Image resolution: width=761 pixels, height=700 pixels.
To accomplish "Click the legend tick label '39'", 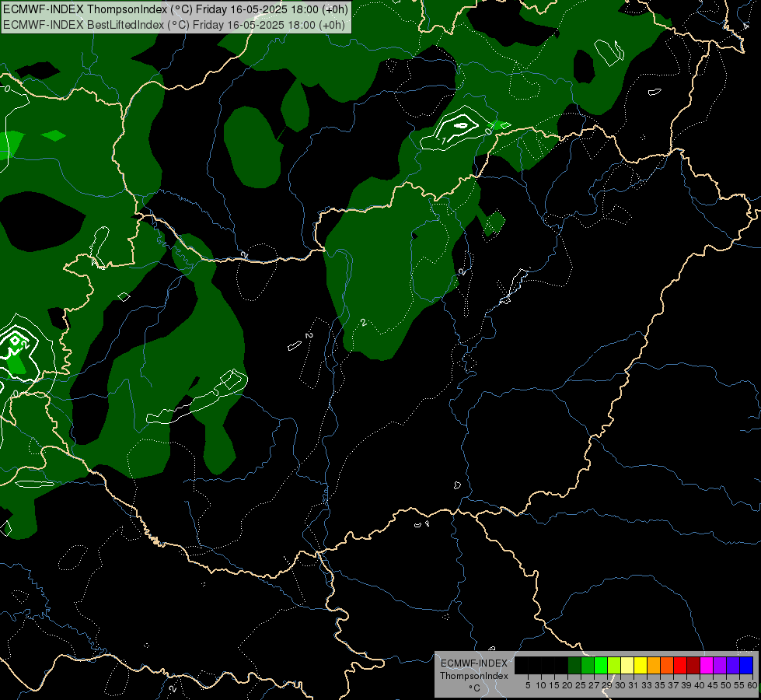I will click(x=686, y=685).
